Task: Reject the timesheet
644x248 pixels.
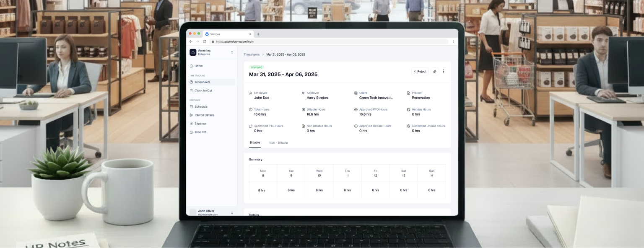Action: click(x=420, y=72)
